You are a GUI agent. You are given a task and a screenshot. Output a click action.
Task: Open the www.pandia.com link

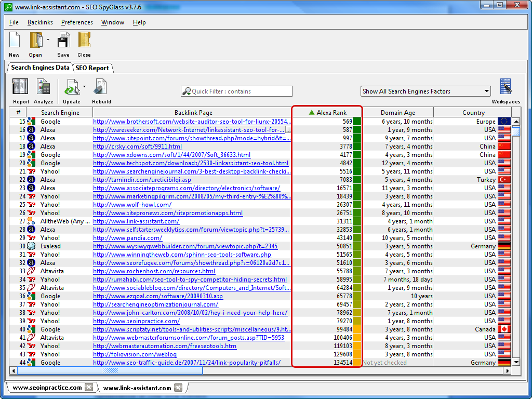point(128,238)
